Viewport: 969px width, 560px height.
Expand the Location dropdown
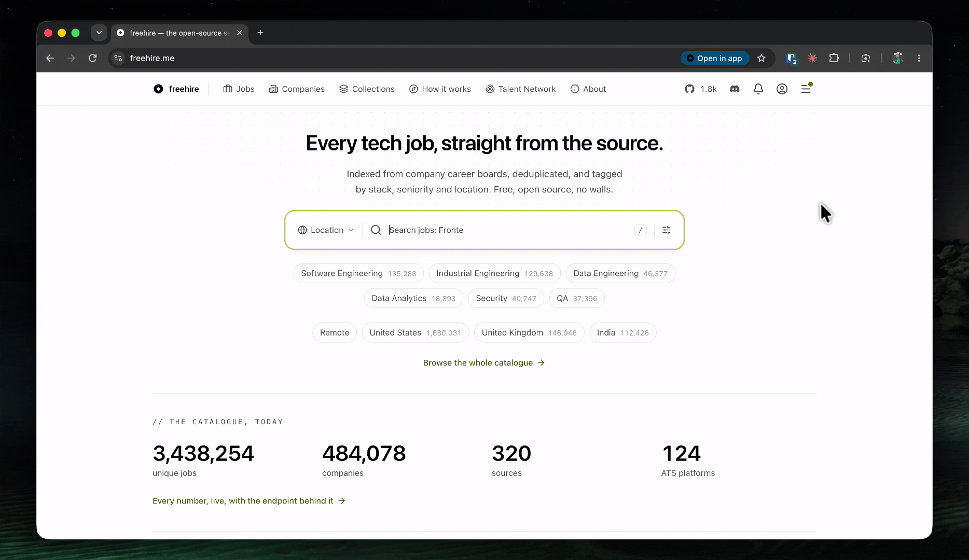(x=326, y=230)
